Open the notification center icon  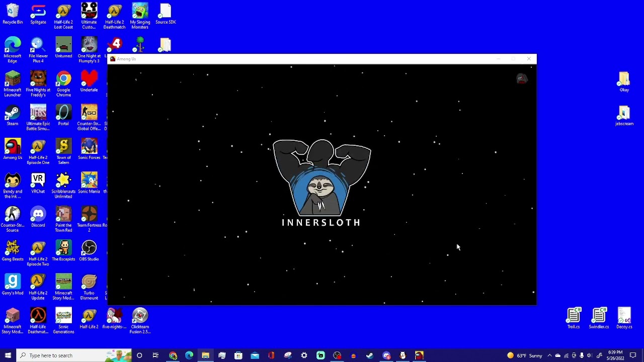click(633, 355)
